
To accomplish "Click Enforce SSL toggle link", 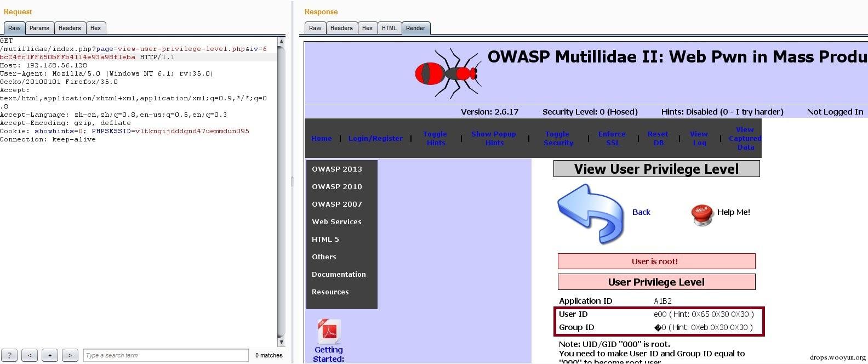I will tap(612, 138).
